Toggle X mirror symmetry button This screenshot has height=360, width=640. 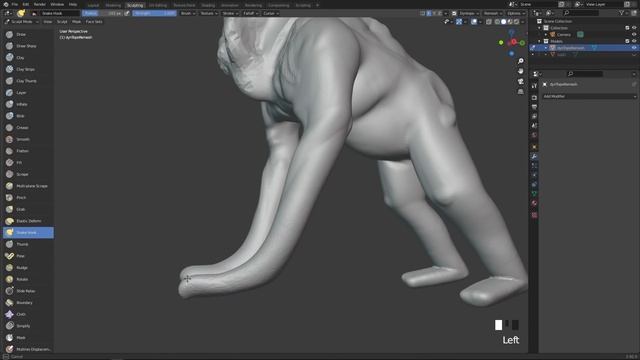(x=429, y=13)
